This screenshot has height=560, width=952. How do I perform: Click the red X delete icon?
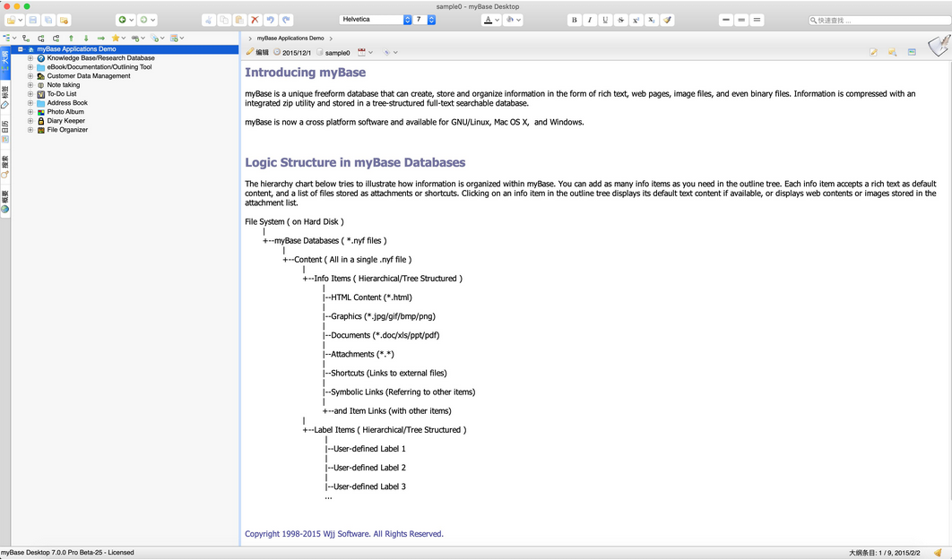click(255, 20)
